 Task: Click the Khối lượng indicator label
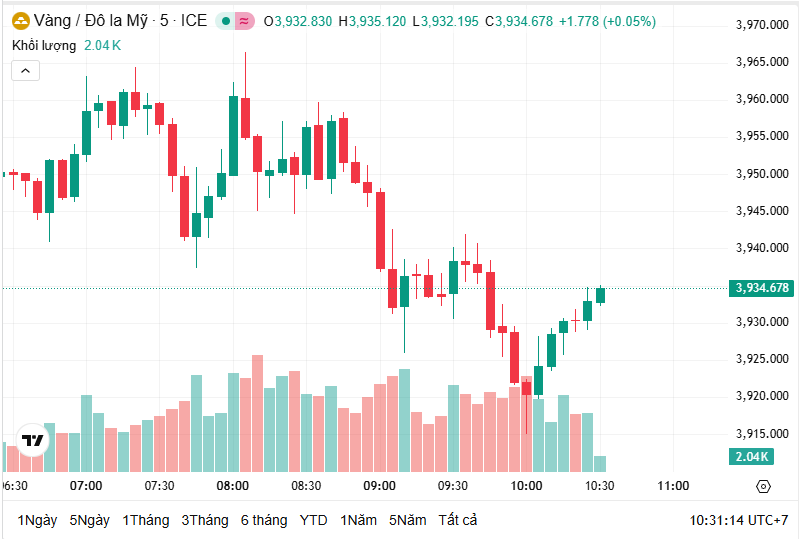pos(46,45)
